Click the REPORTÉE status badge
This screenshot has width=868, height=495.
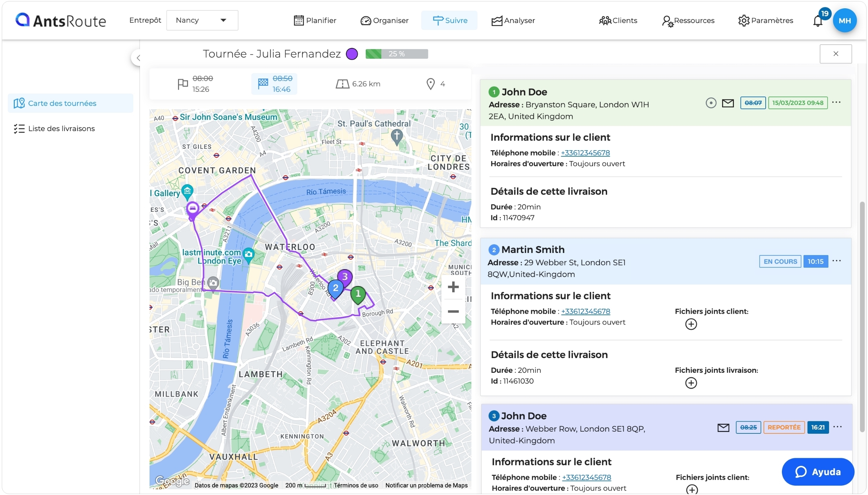click(x=784, y=427)
